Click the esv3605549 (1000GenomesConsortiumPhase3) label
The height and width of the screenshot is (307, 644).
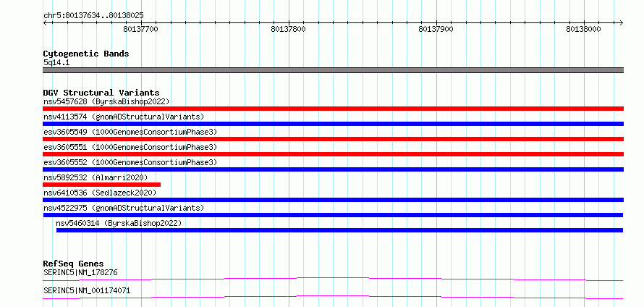[x=130, y=132]
